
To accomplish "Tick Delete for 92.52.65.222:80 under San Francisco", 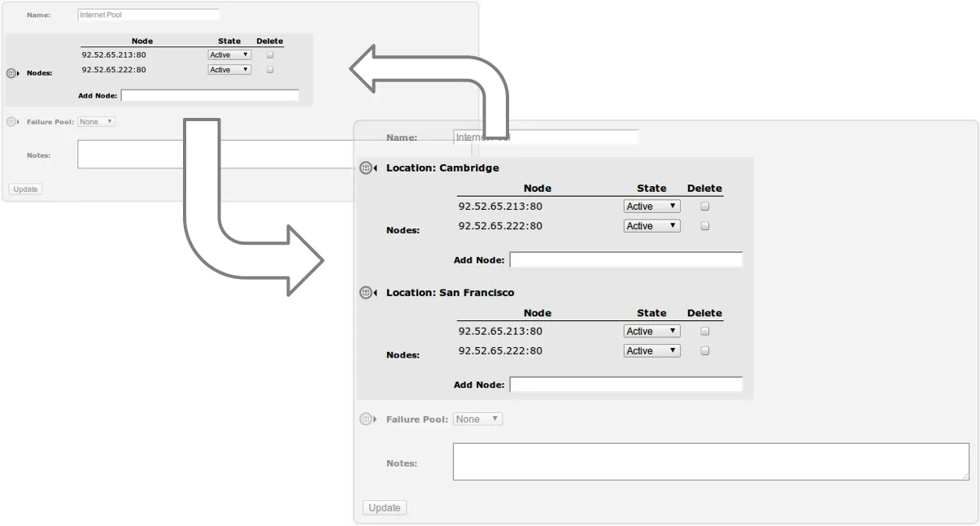I will coord(705,350).
